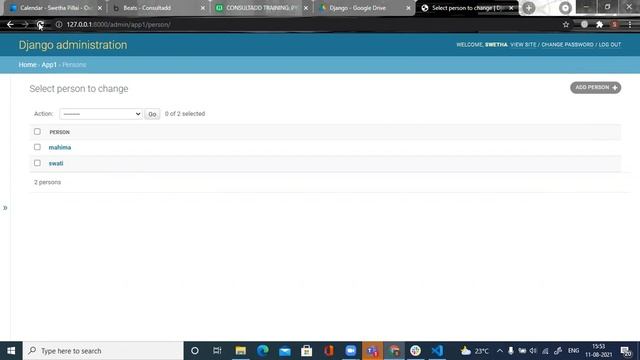Open Task View icon
Image resolution: width=640 pixels, height=360 pixels.
point(217,351)
